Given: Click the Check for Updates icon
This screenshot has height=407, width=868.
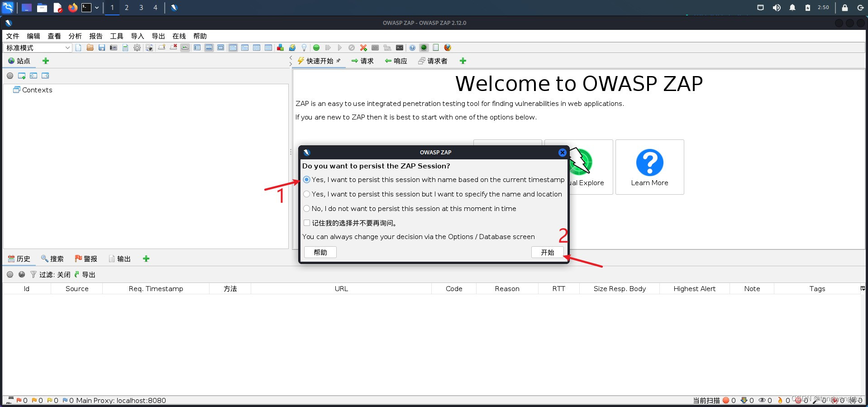Looking at the screenshot, I should [x=292, y=48].
